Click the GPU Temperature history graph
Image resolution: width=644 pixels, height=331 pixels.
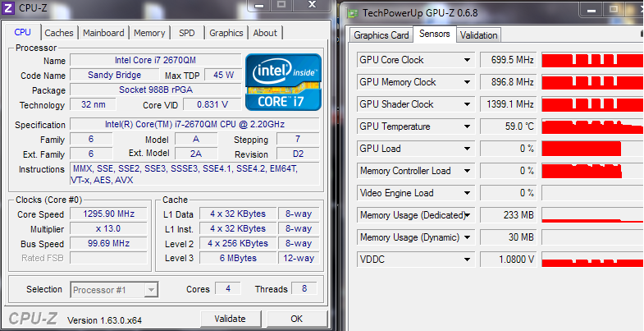592,126
